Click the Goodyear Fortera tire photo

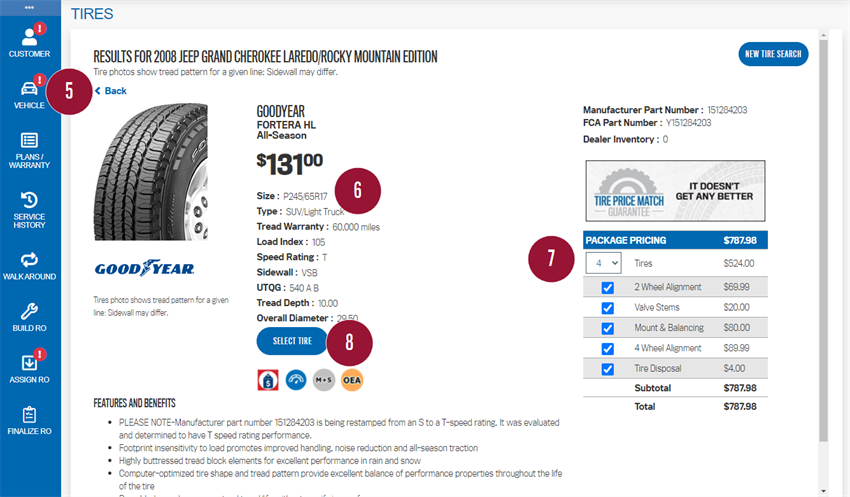pyautogui.click(x=151, y=172)
